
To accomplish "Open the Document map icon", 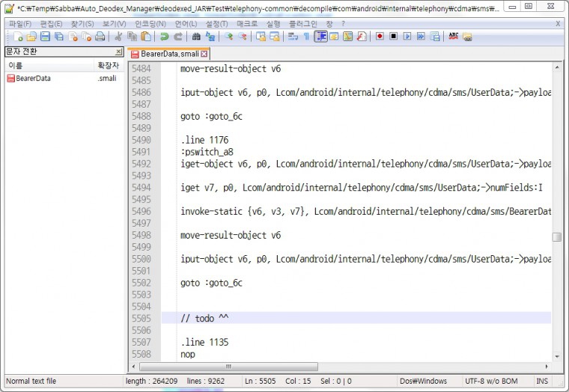I will point(347,36).
